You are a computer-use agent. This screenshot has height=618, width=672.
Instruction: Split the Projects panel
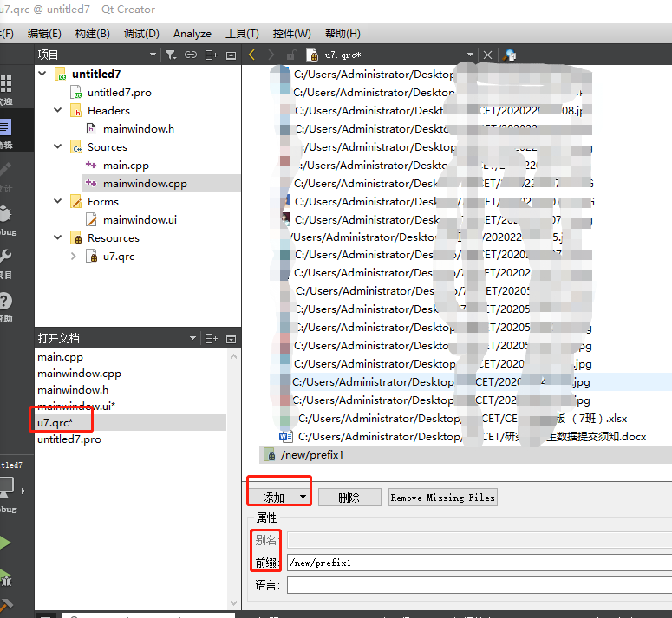click(x=211, y=55)
